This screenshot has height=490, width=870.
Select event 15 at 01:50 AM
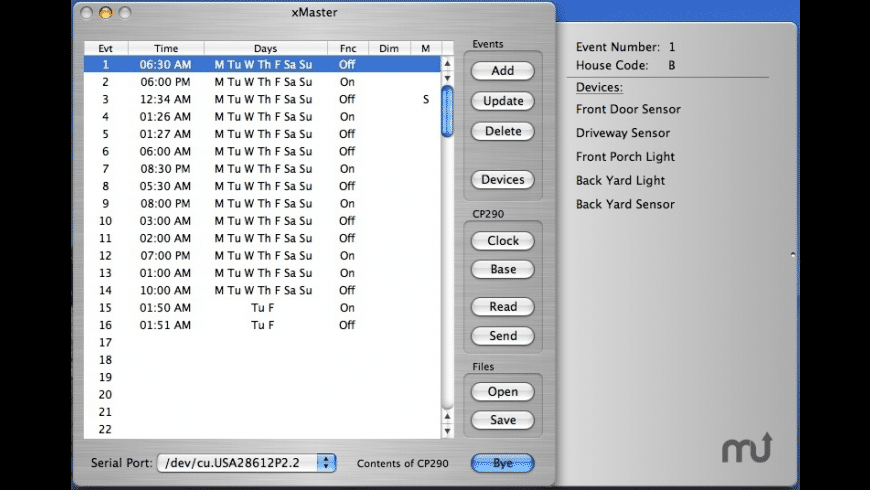pyautogui.click(x=262, y=307)
